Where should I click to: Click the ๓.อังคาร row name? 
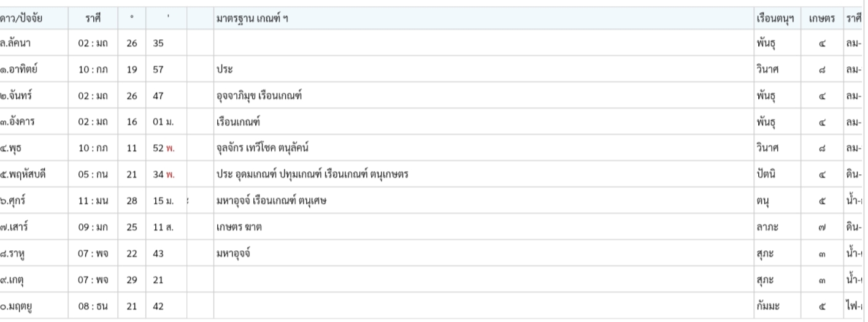[17, 121]
